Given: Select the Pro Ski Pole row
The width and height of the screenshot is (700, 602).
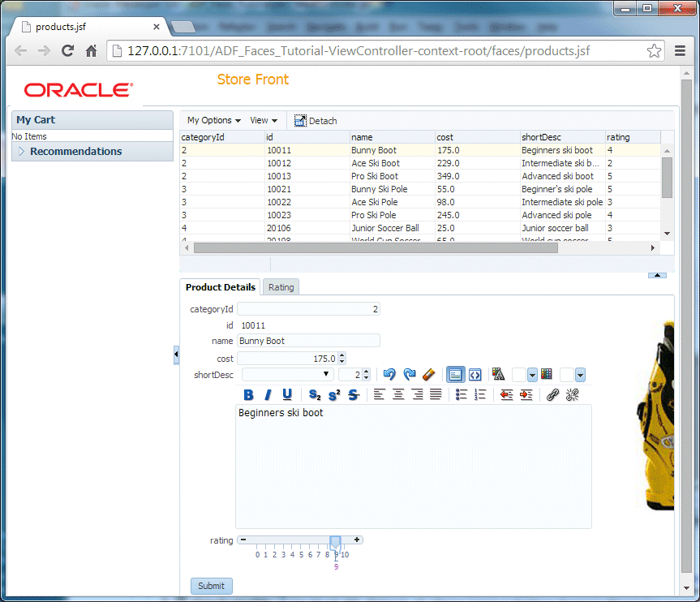Looking at the screenshot, I should (x=419, y=215).
